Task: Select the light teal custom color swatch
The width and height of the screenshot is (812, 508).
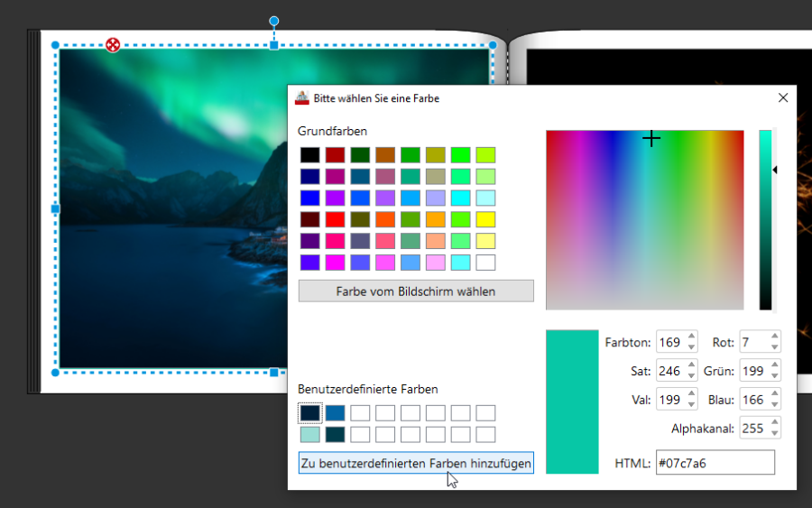Action: click(x=309, y=434)
